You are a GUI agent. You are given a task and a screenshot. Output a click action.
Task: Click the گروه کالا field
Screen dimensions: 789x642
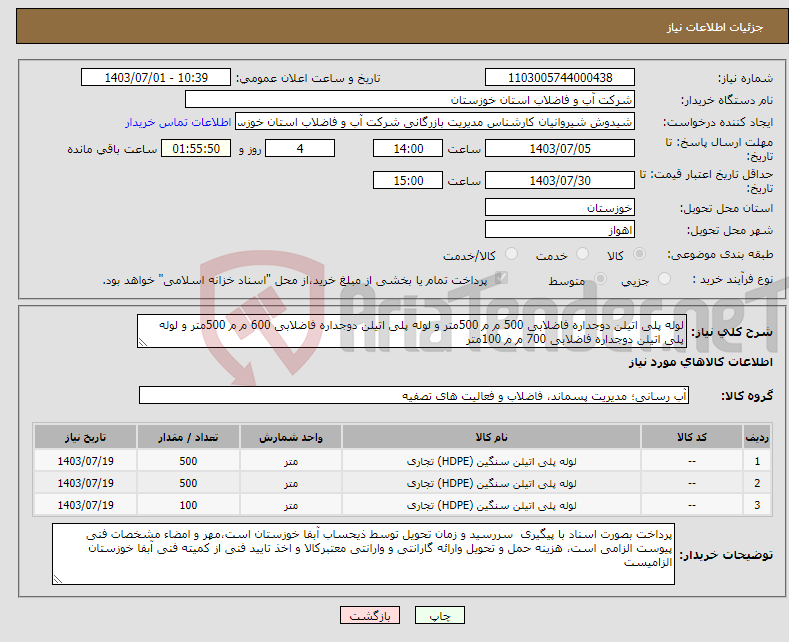coord(414,395)
